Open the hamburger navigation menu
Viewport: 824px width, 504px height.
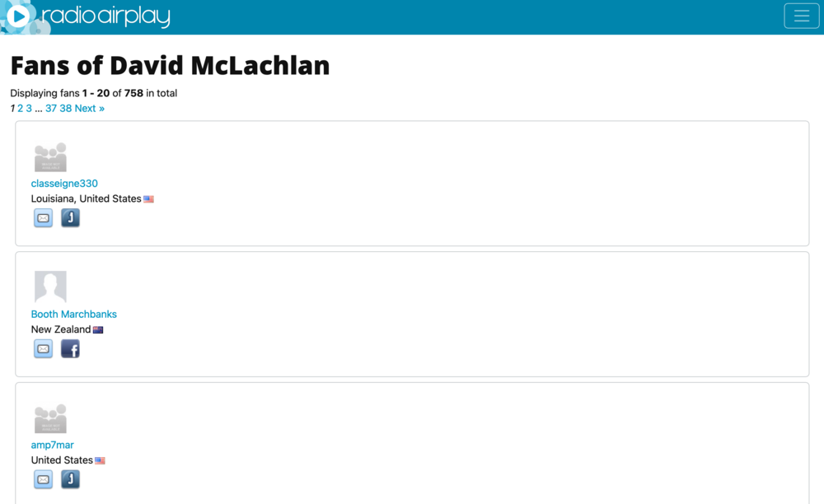pyautogui.click(x=801, y=16)
